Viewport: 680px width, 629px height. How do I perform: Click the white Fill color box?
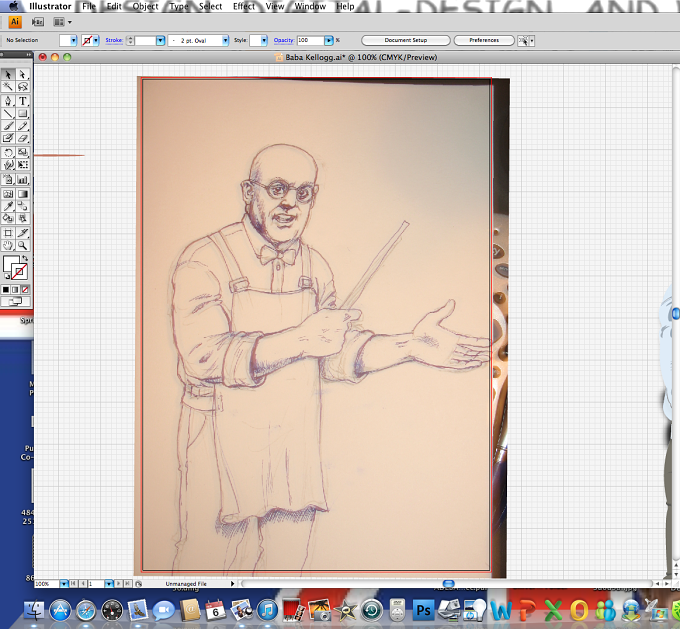click(10, 263)
